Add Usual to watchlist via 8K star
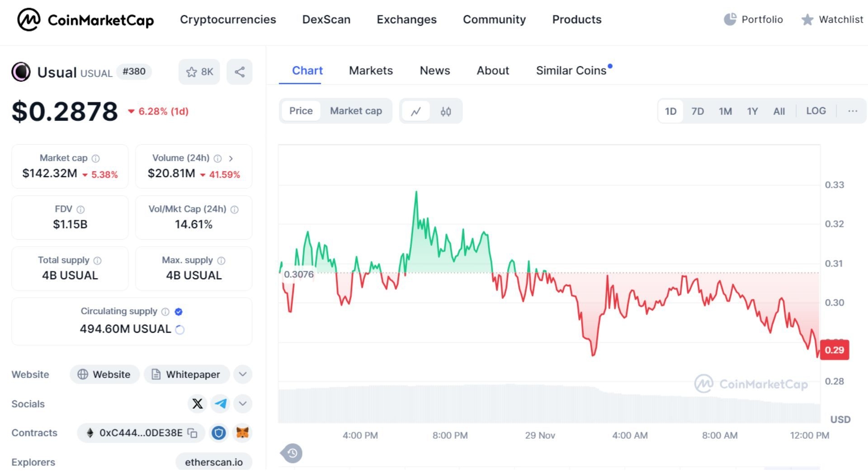 click(199, 72)
